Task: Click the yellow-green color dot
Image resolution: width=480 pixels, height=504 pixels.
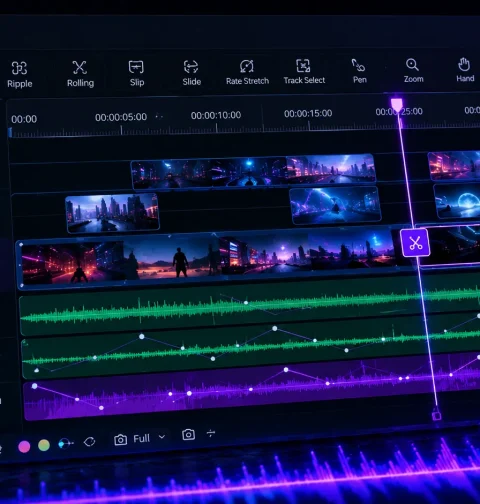Action: point(44,445)
